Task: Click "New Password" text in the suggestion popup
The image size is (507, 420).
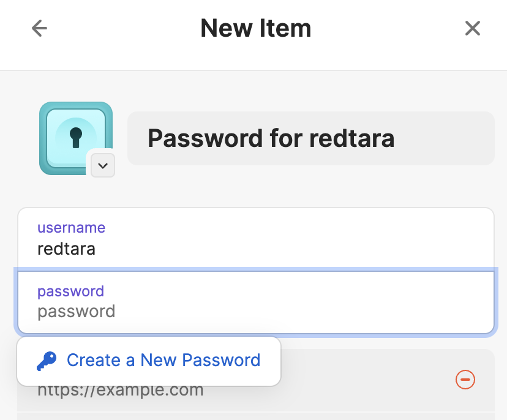Action: 200,361
